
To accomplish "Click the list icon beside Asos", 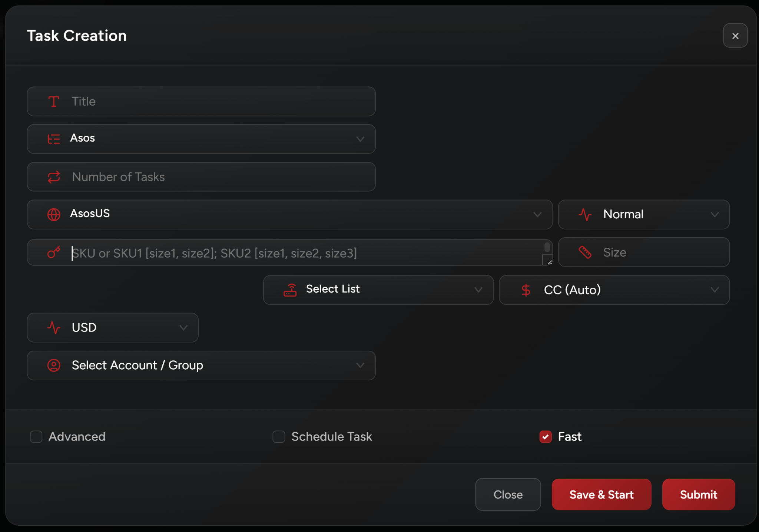I will [x=54, y=139].
